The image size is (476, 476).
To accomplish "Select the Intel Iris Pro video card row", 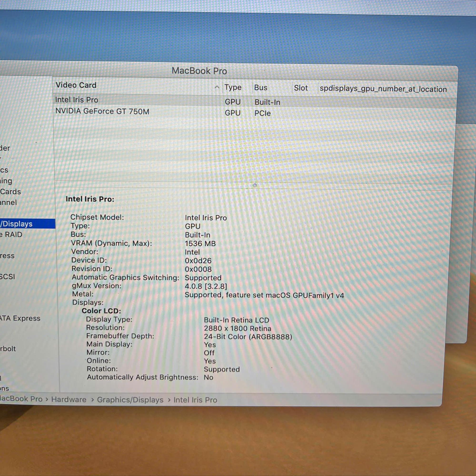I will tap(255, 101).
